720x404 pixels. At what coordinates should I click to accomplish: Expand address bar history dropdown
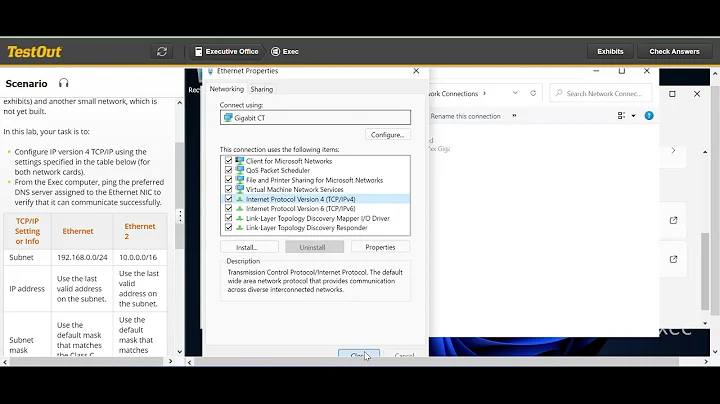click(x=515, y=93)
